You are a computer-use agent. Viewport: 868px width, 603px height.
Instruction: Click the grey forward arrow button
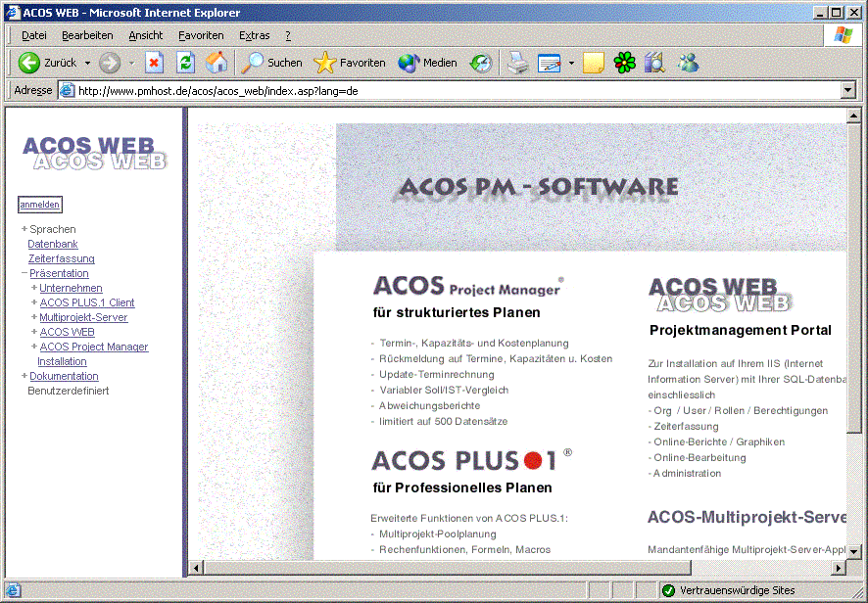click(110, 63)
